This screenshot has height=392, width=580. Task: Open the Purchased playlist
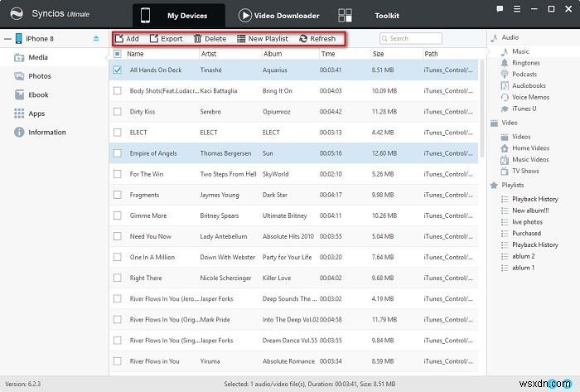[526, 234]
